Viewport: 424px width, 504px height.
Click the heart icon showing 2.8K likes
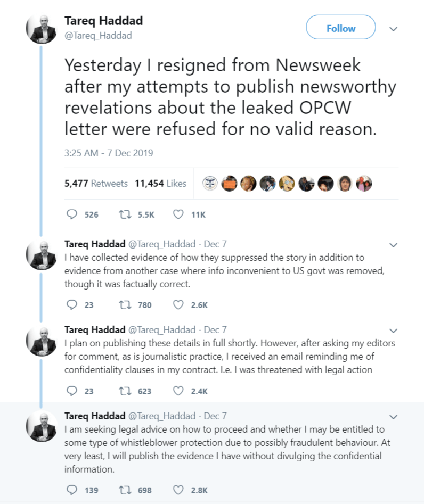coord(178,490)
